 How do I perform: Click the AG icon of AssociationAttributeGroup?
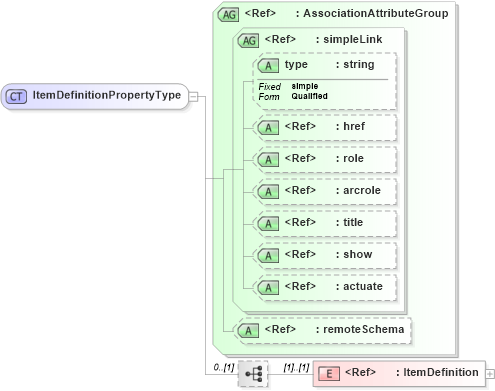(x=228, y=15)
